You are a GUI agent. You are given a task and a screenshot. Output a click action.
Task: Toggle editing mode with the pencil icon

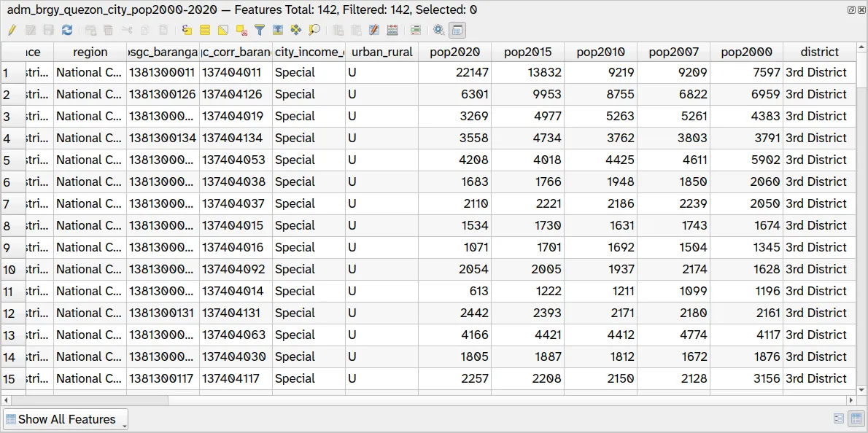click(12, 30)
